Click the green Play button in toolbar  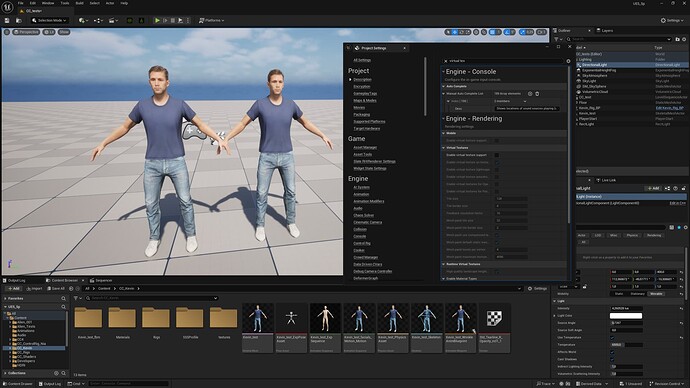click(157, 20)
